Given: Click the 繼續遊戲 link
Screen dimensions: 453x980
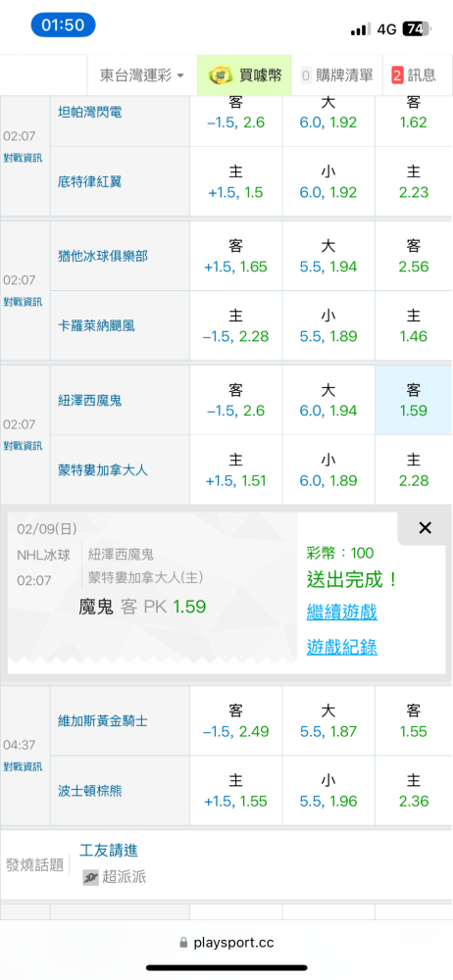Looking at the screenshot, I should [341, 612].
